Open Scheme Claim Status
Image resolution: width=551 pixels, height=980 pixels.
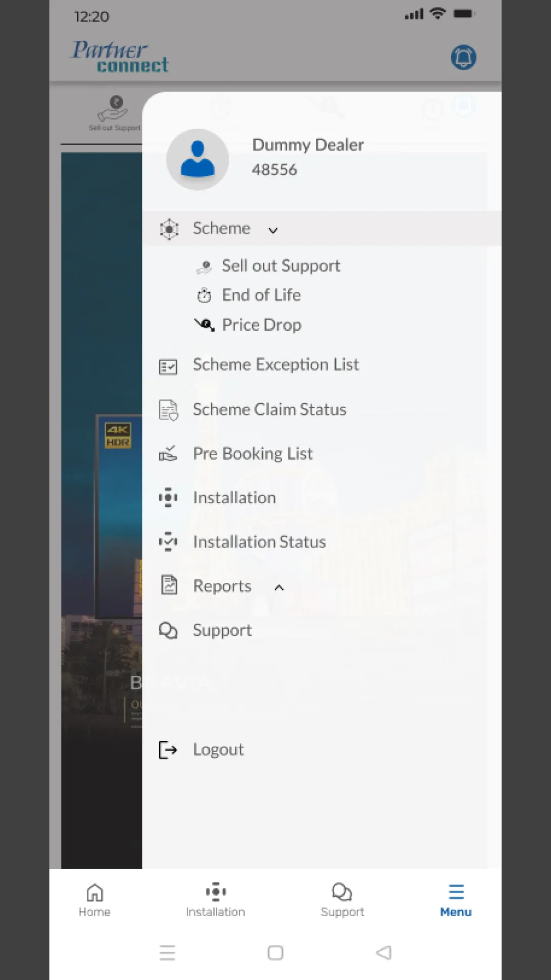[x=269, y=409]
